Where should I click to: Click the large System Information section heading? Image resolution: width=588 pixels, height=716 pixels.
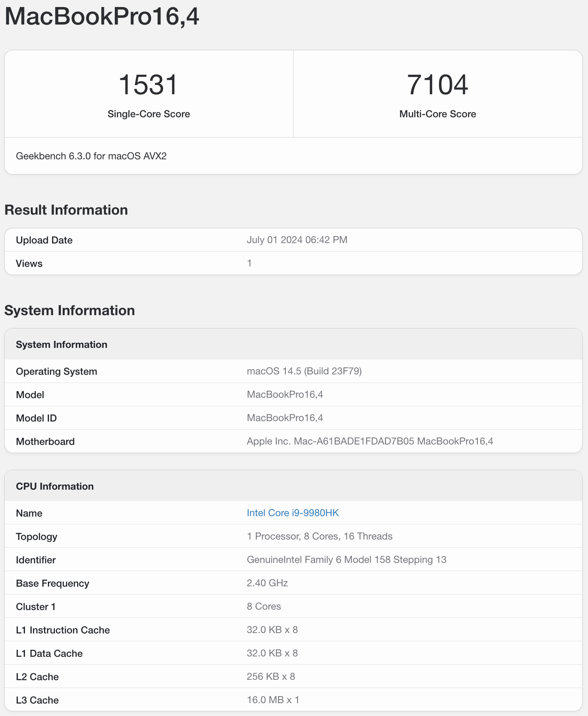[x=70, y=310]
